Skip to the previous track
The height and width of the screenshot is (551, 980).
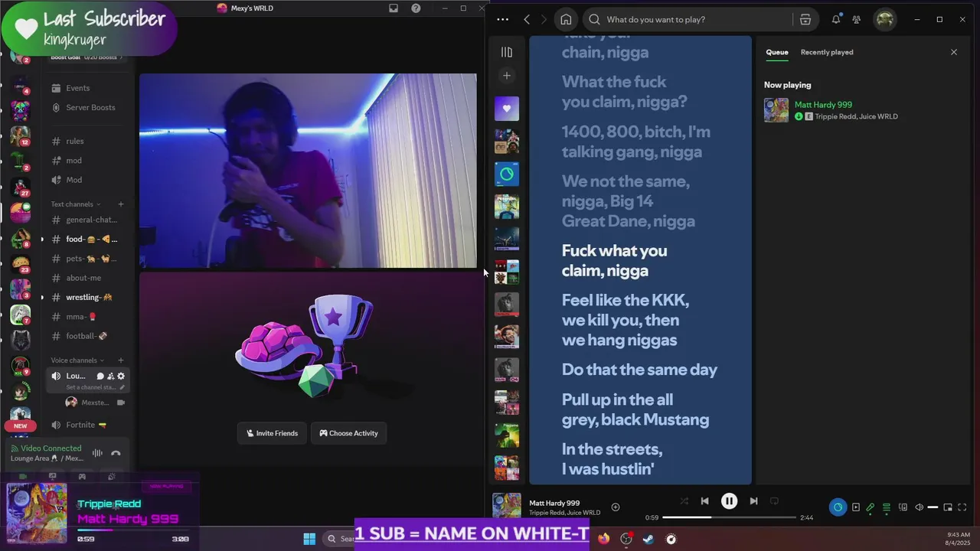[x=704, y=501]
